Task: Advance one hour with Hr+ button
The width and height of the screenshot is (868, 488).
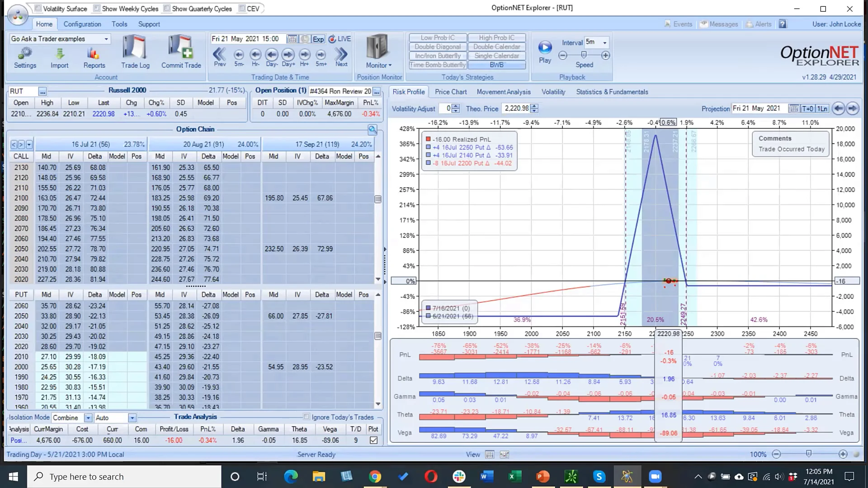Action: 305,57
